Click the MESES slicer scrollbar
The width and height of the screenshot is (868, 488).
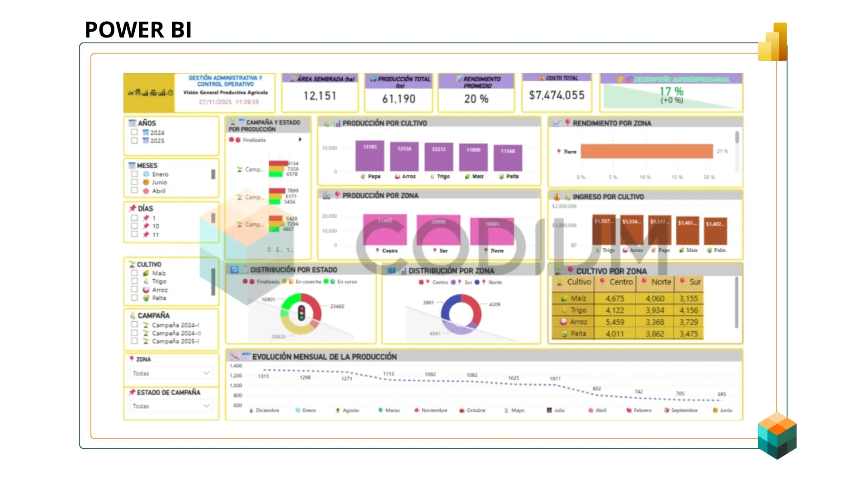(x=213, y=174)
